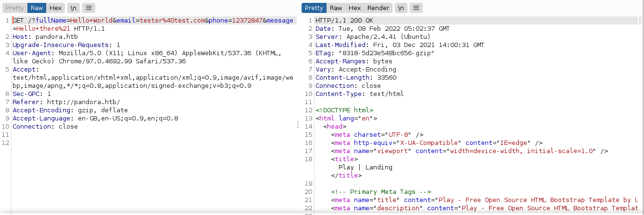The height and width of the screenshot is (215, 644).
Task: Open the request Hex view tab
Action: coord(55,8)
